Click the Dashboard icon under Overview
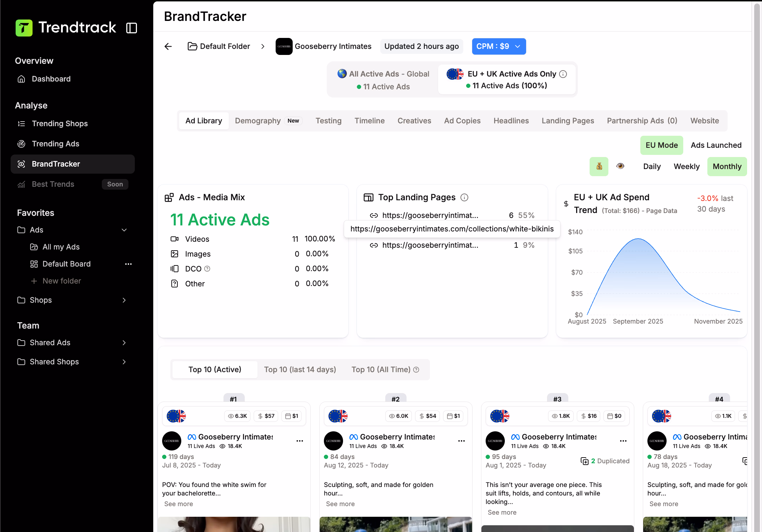The width and height of the screenshot is (762, 532). pos(22,79)
